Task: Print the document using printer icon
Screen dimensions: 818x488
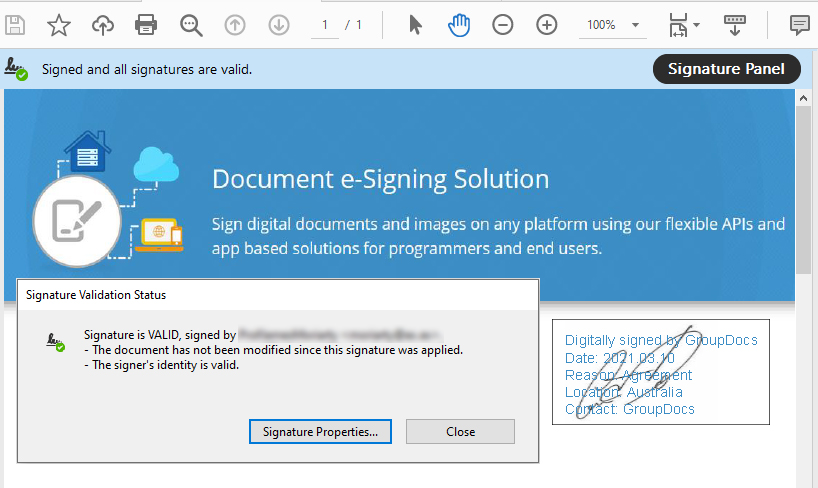Action: coord(146,25)
